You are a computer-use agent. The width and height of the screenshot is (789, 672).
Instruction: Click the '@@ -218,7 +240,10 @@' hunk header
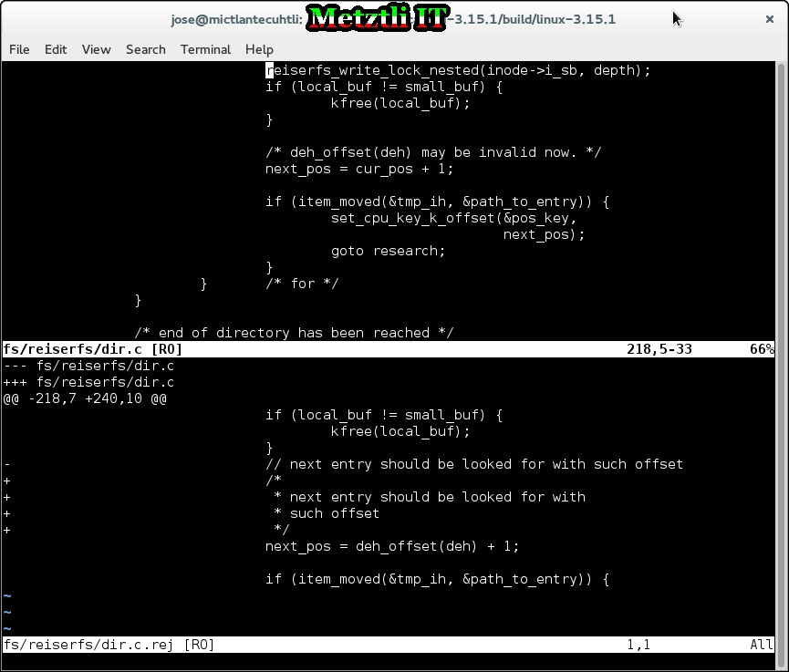pyautogui.click(x=85, y=398)
